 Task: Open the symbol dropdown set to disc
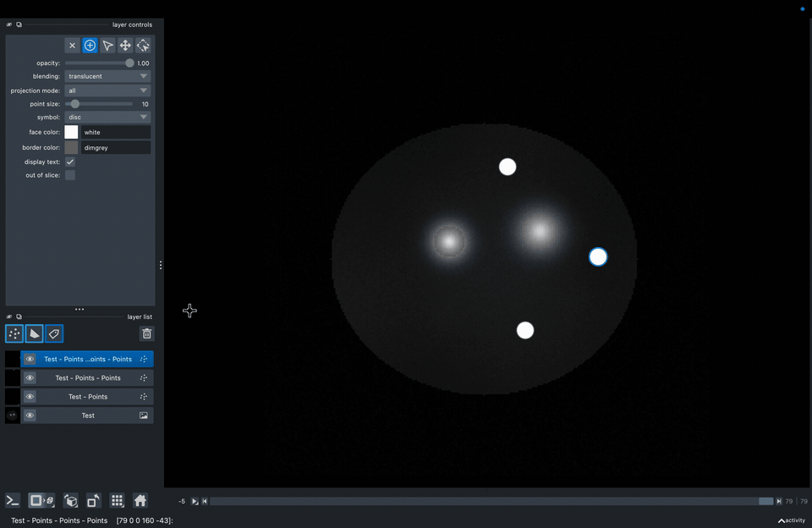(x=107, y=117)
